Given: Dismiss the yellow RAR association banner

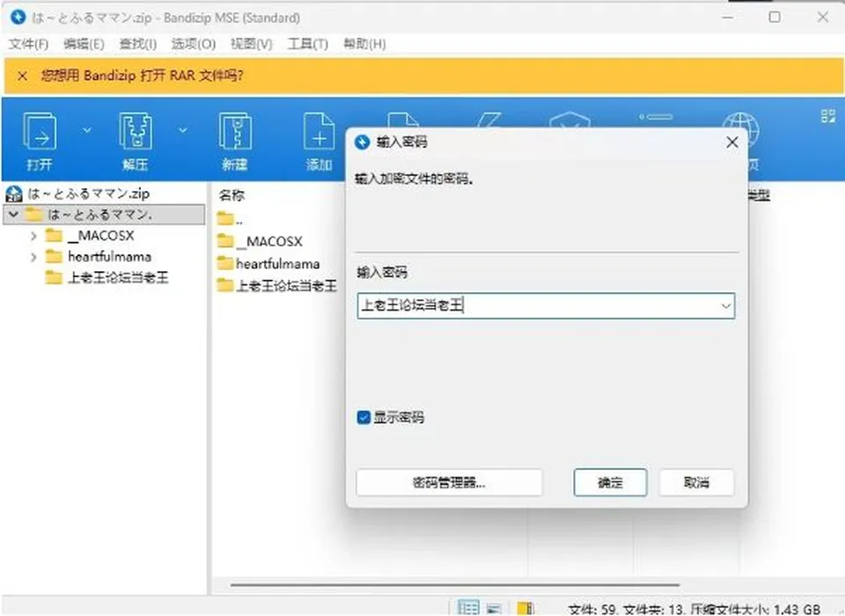Looking at the screenshot, I should tap(22, 76).
